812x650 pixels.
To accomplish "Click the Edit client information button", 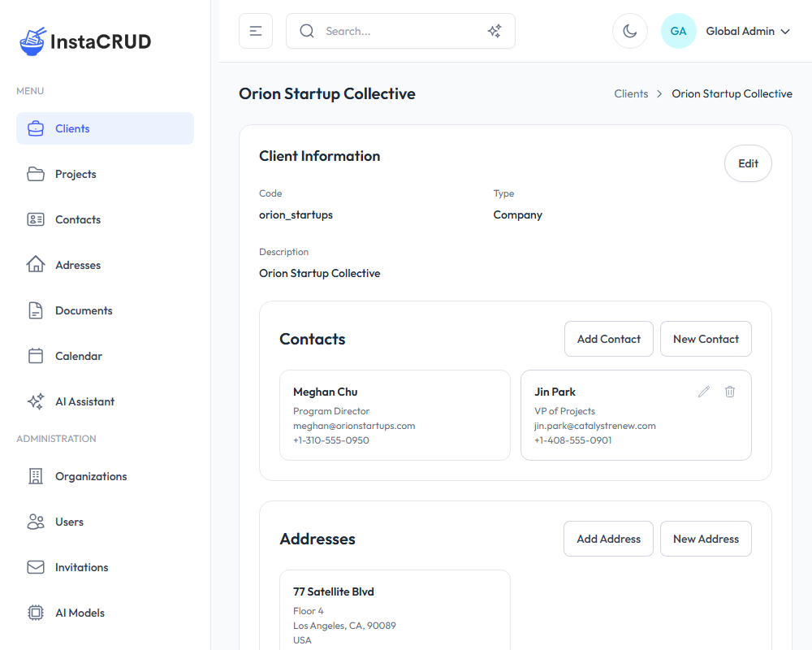I will (748, 163).
